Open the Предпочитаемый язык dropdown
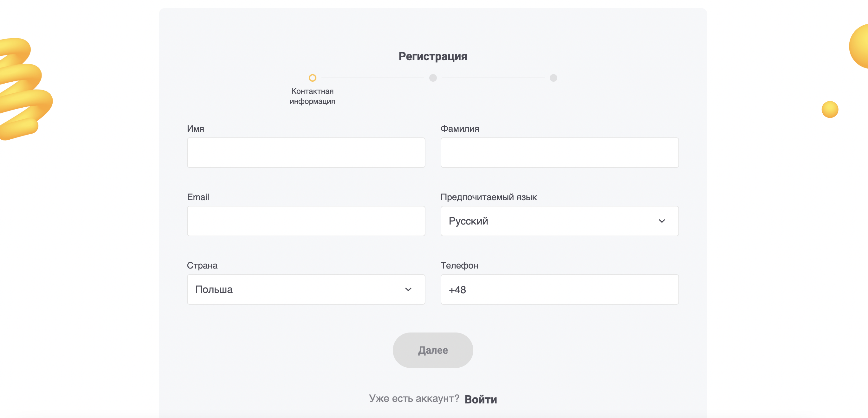The image size is (868, 418). pos(559,221)
